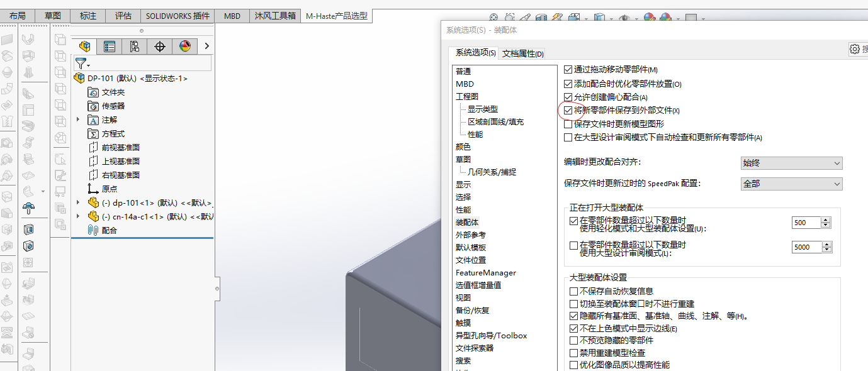Viewport: 868px width, 371px height.
Task: Select the dp-101<1> component
Action: pyautogui.click(x=150, y=202)
